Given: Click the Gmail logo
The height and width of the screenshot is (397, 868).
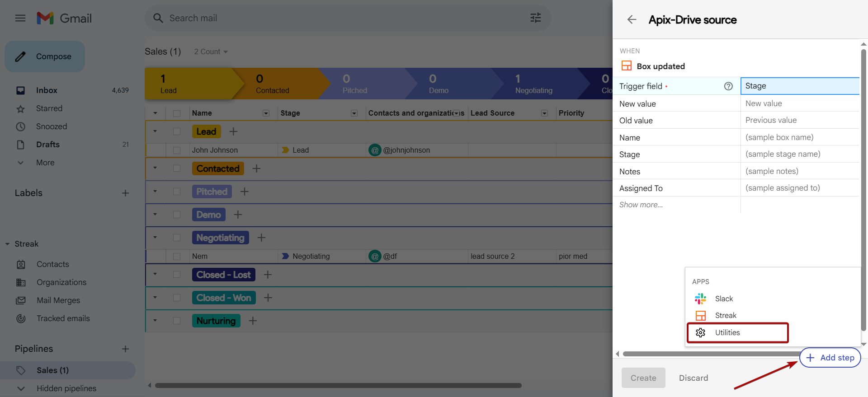Looking at the screenshot, I should point(64,18).
